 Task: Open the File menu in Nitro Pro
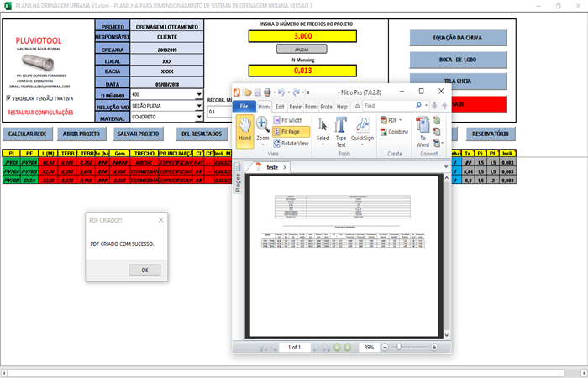click(244, 107)
